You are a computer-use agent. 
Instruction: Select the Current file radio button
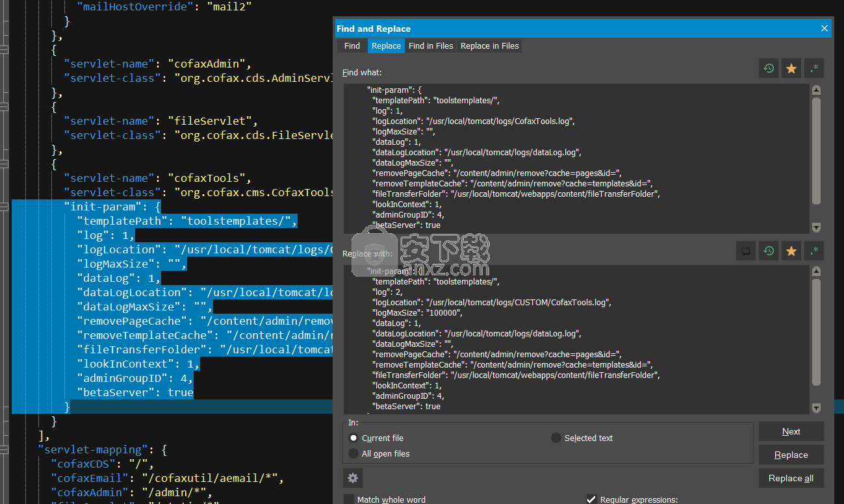[x=353, y=438]
